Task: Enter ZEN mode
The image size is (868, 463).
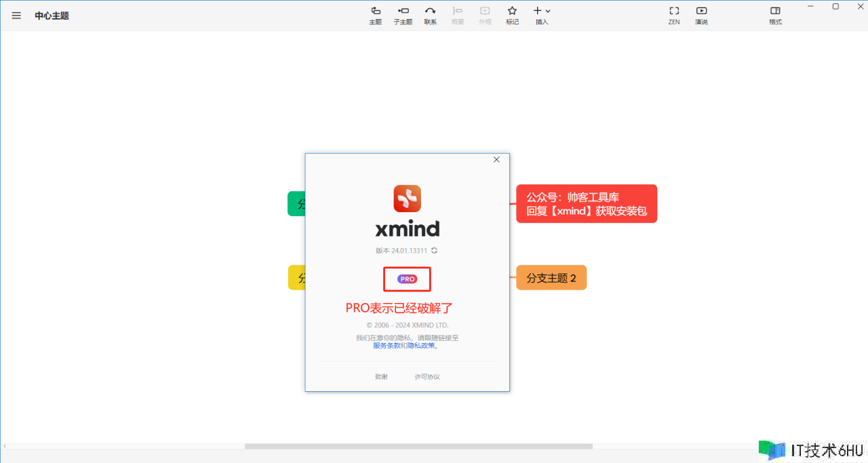Action: pos(673,15)
